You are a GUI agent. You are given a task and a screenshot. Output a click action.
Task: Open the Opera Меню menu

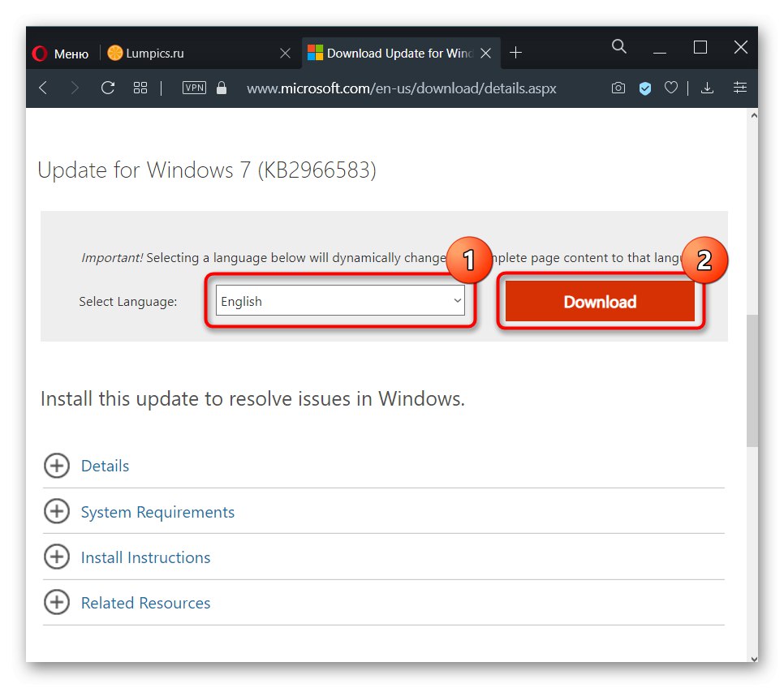tap(60, 53)
